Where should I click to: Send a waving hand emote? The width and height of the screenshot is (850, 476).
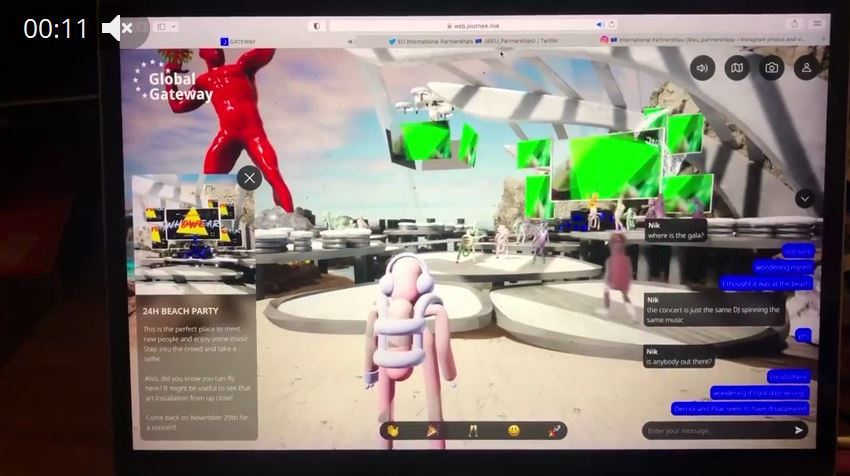(392, 430)
